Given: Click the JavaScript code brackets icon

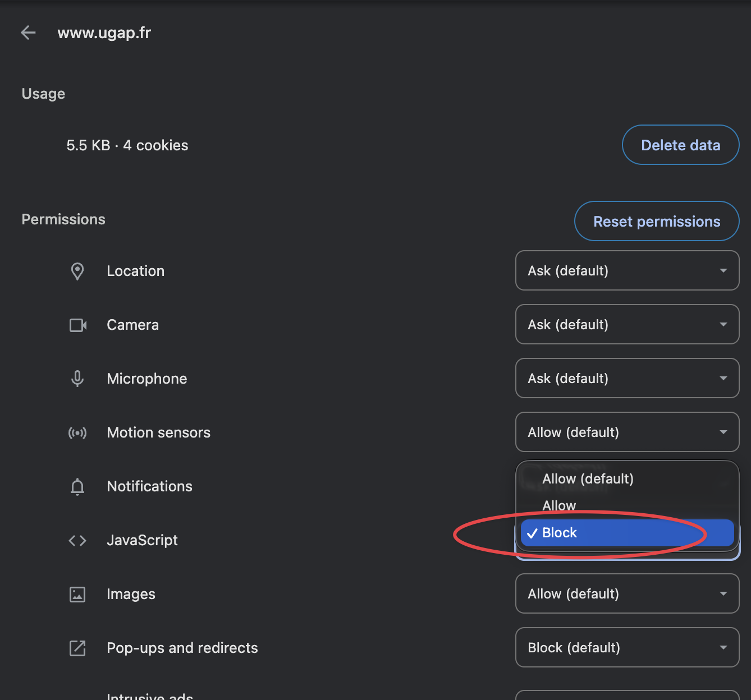Looking at the screenshot, I should 77,540.
